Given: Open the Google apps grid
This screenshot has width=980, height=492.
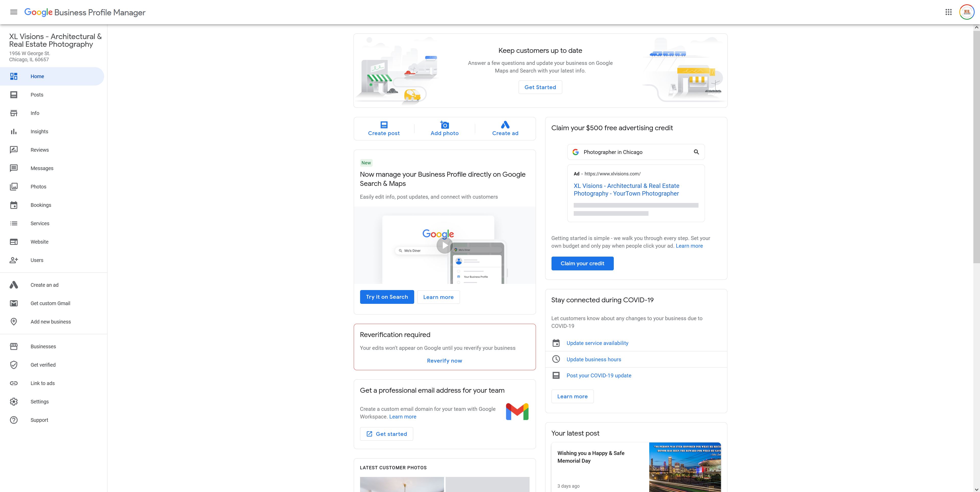Looking at the screenshot, I should (948, 12).
